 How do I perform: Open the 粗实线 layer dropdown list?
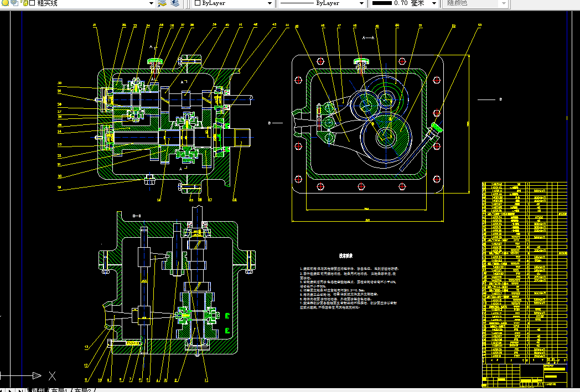(151, 3)
